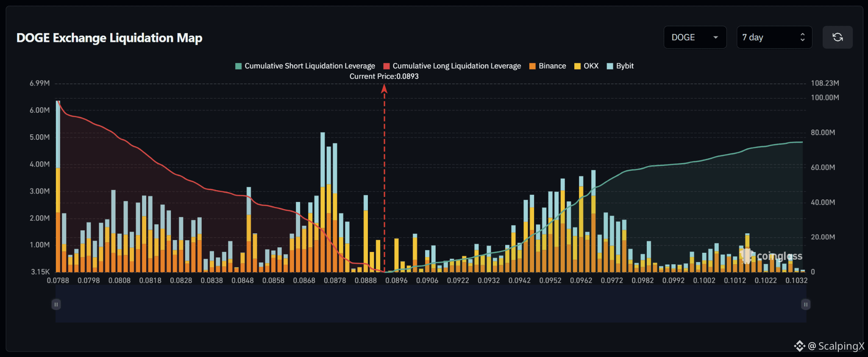868x357 pixels.
Task: Grab the right zoom slider handle
Action: click(806, 304)
